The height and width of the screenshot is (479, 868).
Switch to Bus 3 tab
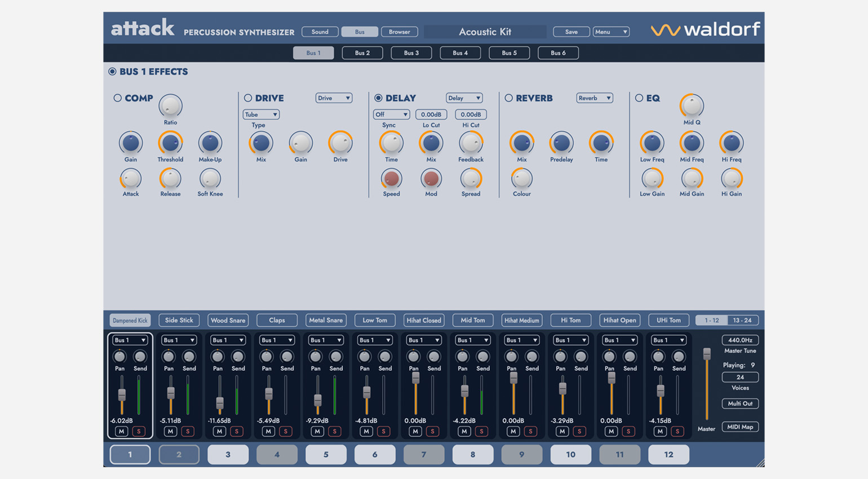tap(411, 53)
